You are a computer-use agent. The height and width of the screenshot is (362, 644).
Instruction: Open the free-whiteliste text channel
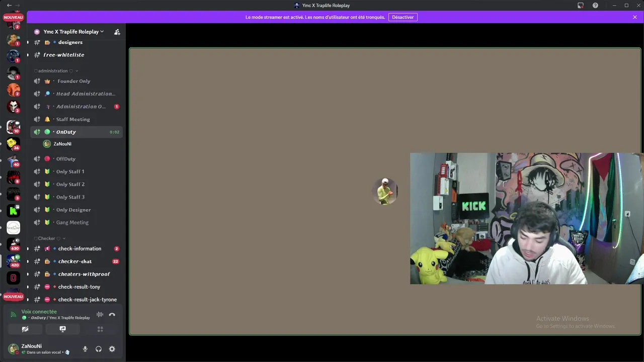coord(76,55)
